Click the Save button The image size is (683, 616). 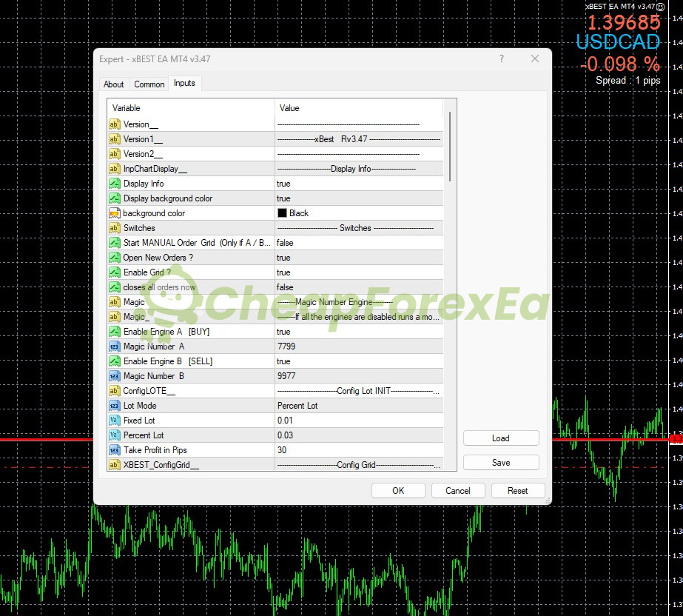pyautogui.click(x=501, y=463)
